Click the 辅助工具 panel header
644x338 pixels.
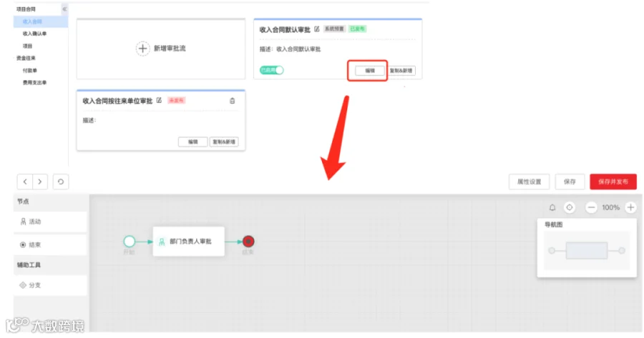pos(29,265)
